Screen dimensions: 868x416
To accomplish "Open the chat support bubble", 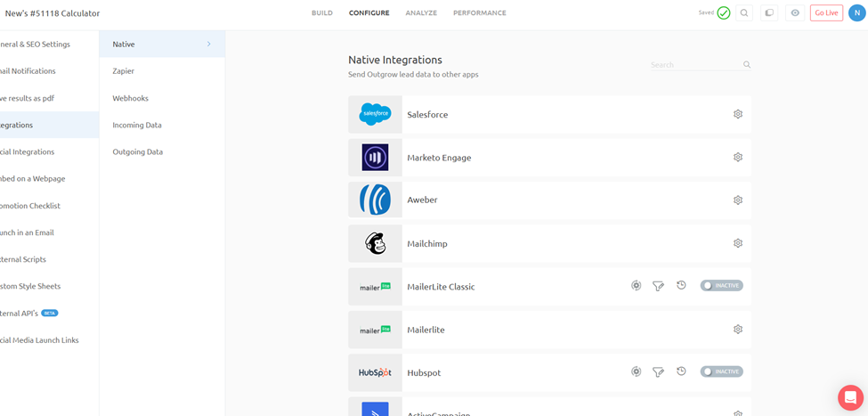I will click(850, 397).
